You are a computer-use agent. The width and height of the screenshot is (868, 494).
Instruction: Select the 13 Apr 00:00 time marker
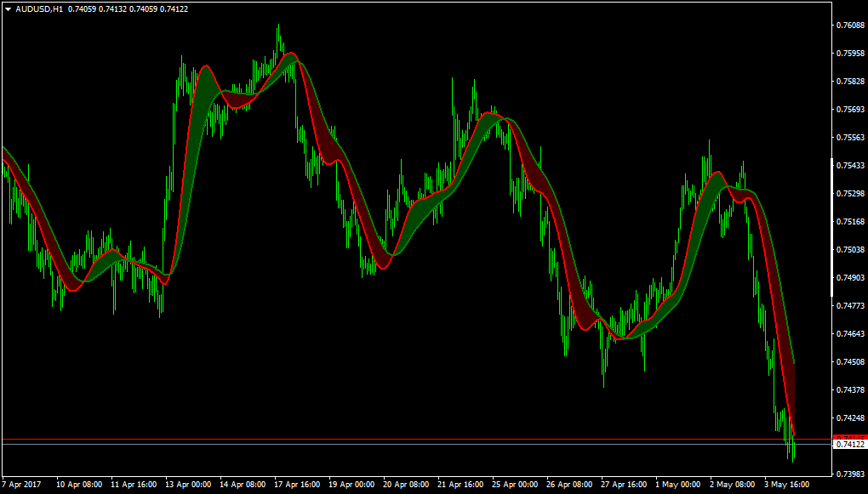(x=189, y=484)
